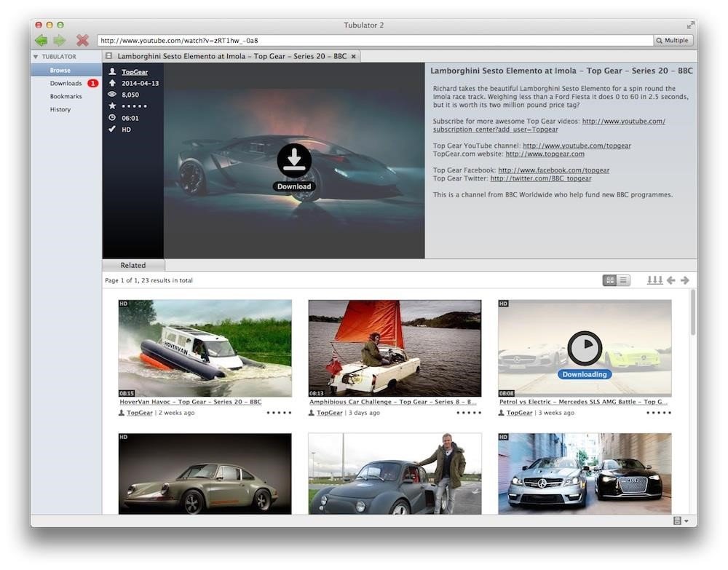Focus the YouTube URL address field
This screenshot has width=728, height=570.
tap(375, 40)
